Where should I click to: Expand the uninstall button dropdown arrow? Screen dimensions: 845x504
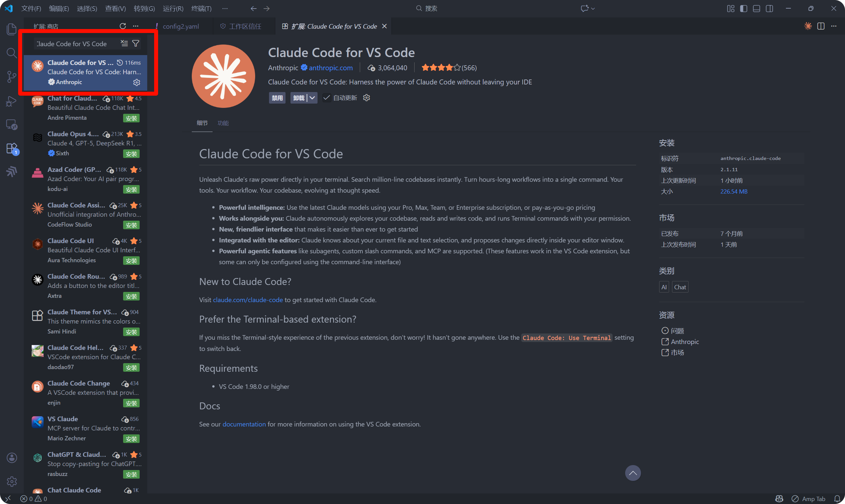(312, 98)
